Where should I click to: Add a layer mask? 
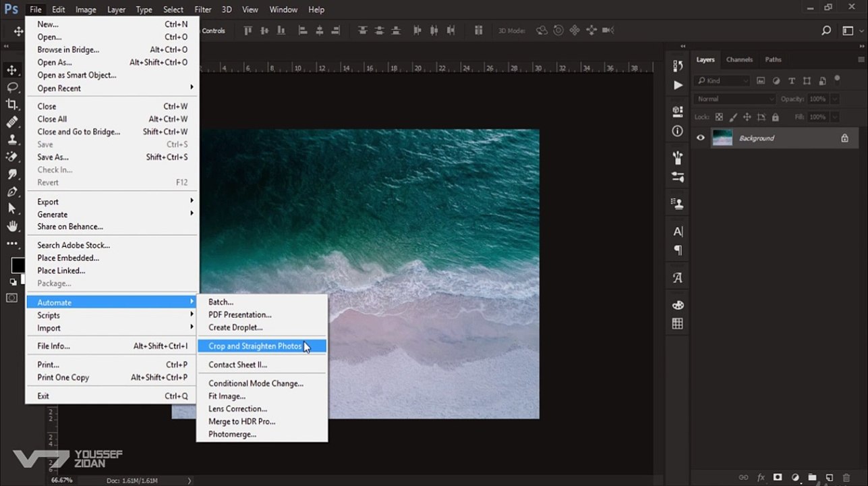coord(778,477)
